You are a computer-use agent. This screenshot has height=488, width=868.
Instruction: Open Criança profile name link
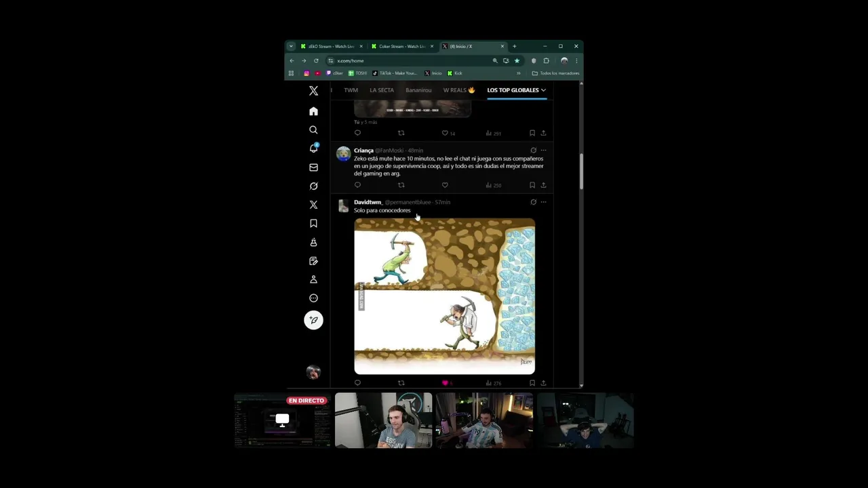pos(363,150)
